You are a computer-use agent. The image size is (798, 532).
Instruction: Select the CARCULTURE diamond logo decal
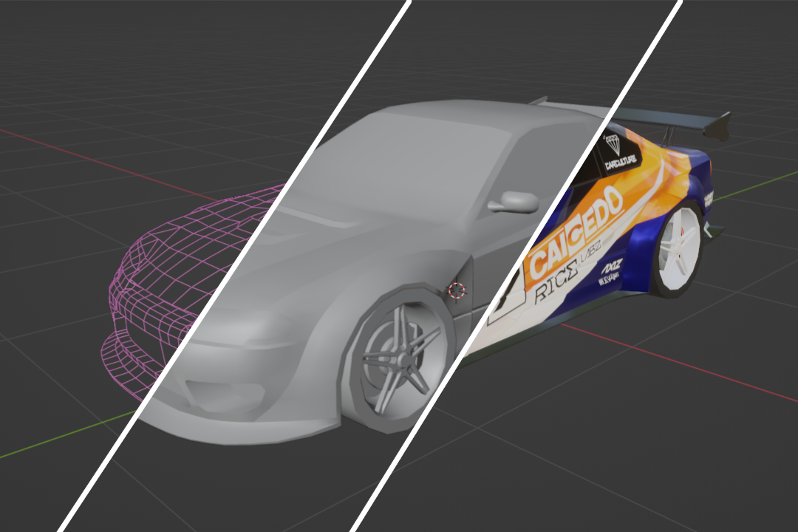coord(619,152)
